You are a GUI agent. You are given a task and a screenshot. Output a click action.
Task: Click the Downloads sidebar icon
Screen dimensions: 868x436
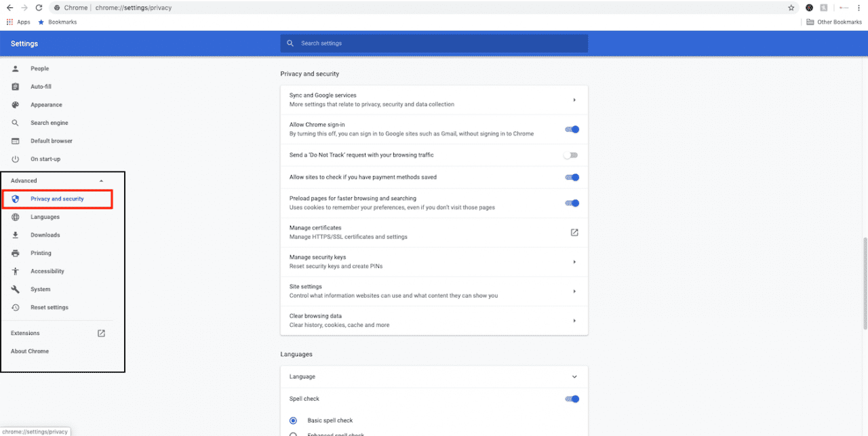pyautogui.click(x=15, y=235)
